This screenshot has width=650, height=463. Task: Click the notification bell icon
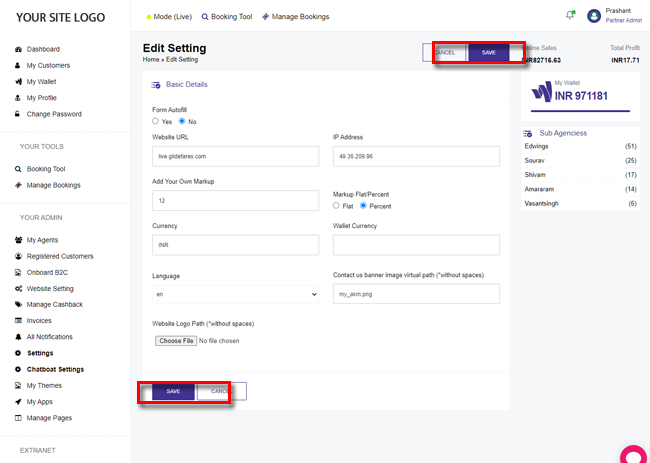(x=570, y=15)
